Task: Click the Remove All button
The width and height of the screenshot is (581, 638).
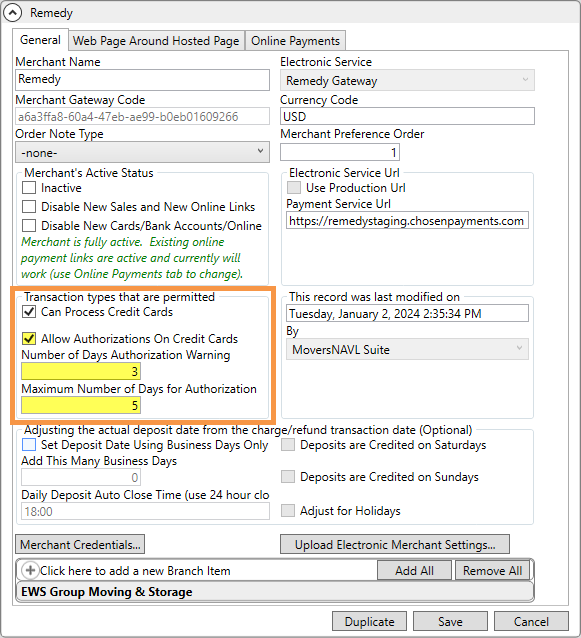Action: (x=492, y=570)
